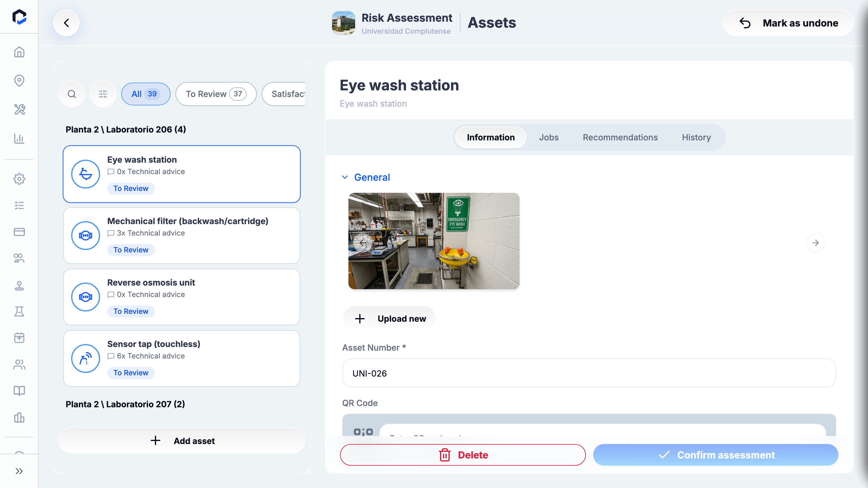Click the Upload new button
This screenshot has height=488, width=868.
coord(389,319)
